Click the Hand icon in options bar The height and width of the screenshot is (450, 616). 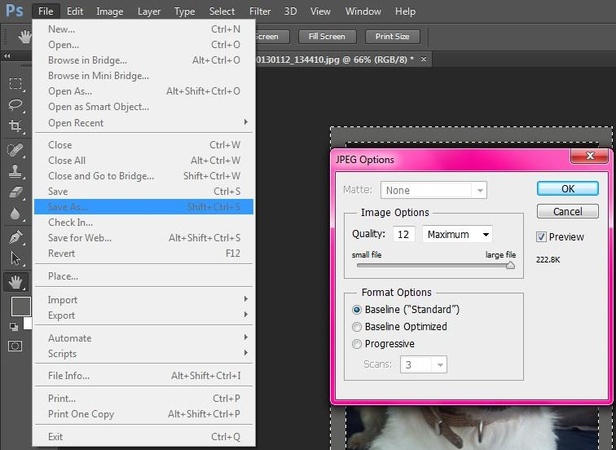click(25, 37)
